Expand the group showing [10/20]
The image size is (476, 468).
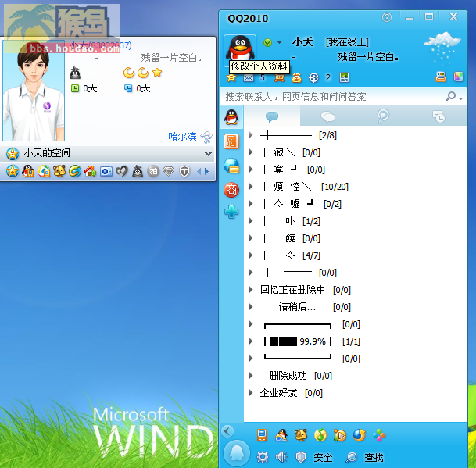click(x=251, y=187)
